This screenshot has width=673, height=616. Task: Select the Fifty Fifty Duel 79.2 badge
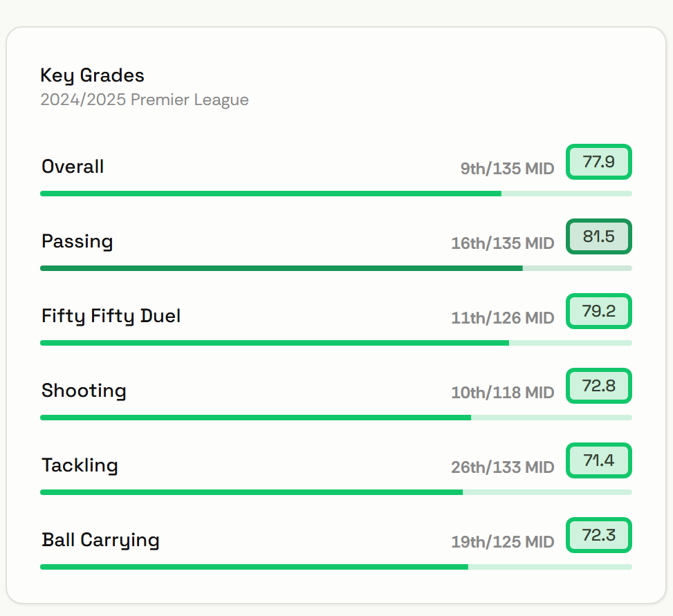[599, 311]
